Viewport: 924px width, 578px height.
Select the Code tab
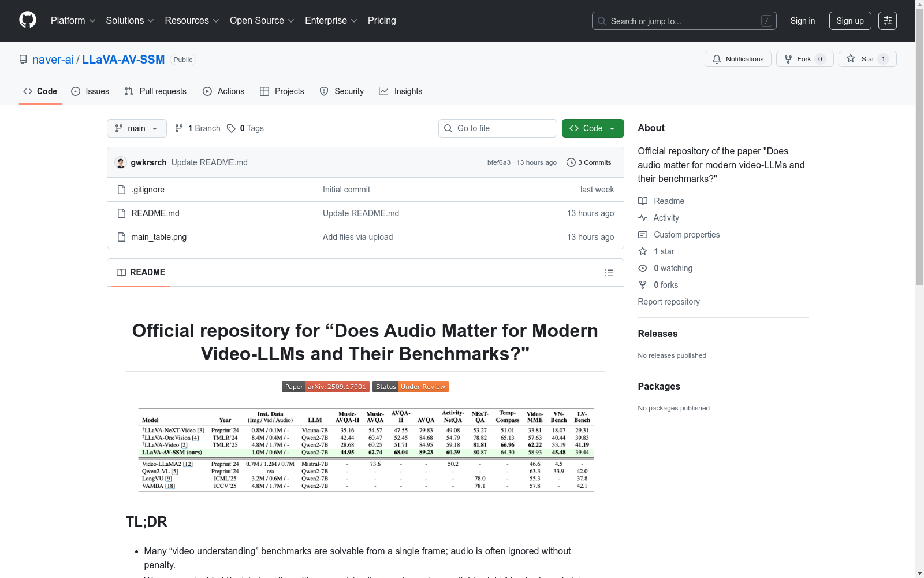[x=40, y=91]
